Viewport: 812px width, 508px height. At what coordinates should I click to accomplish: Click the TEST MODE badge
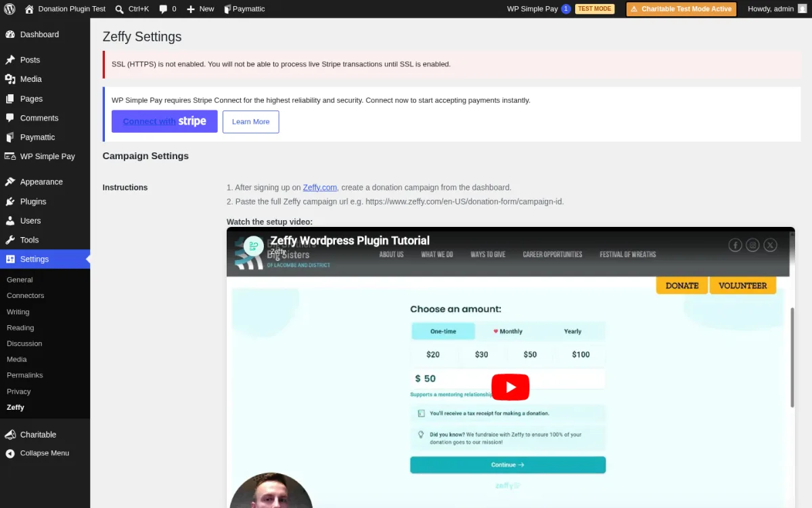(x=595, y=9)
